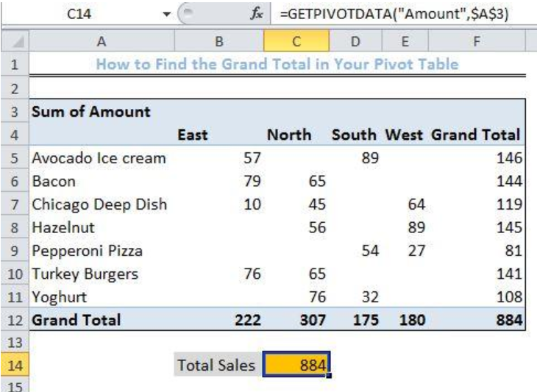Screen dimensions: 537x392
Task: Select column C header
Action: (x=296, y=41)
